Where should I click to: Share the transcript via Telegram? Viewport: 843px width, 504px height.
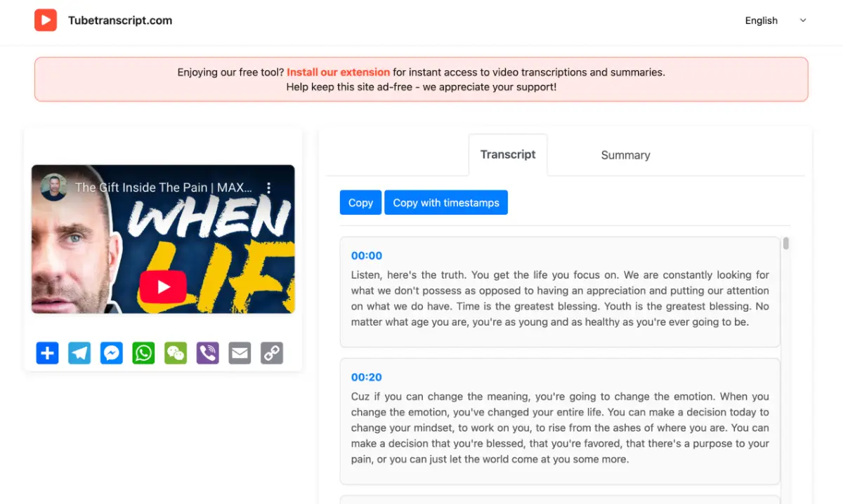point(79,353)
